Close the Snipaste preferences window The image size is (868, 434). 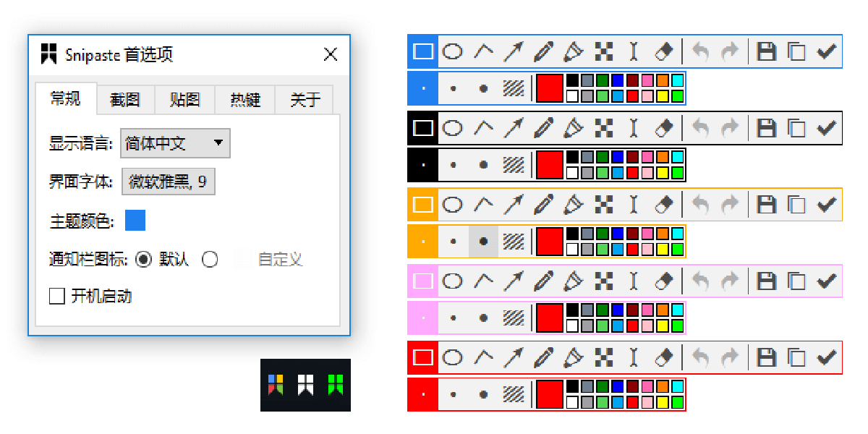(331, 54)
